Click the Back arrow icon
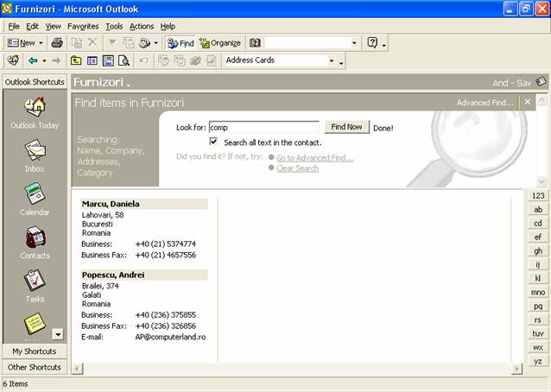 click(33, 60)
